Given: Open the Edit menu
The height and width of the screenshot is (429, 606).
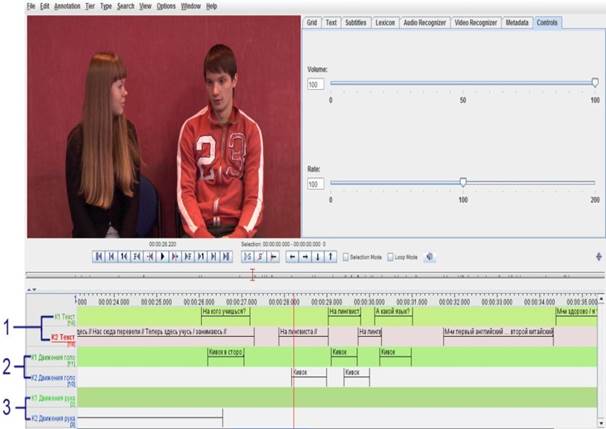Looking at the screenshot, I should click(x=44, y=6).
